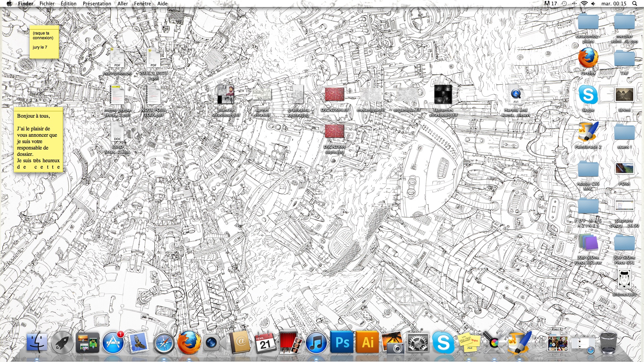Open the Édition menu
Viewport: 644px width, 362px height.
(68, 3)
